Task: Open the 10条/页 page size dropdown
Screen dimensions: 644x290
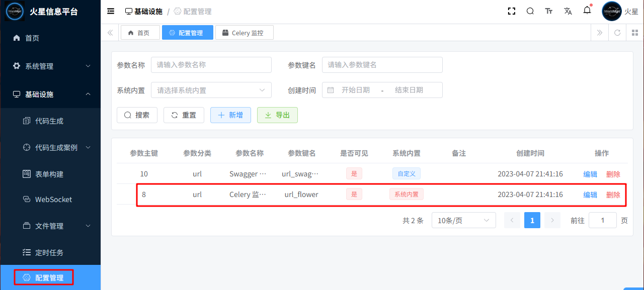Action: tap(463, 220)
